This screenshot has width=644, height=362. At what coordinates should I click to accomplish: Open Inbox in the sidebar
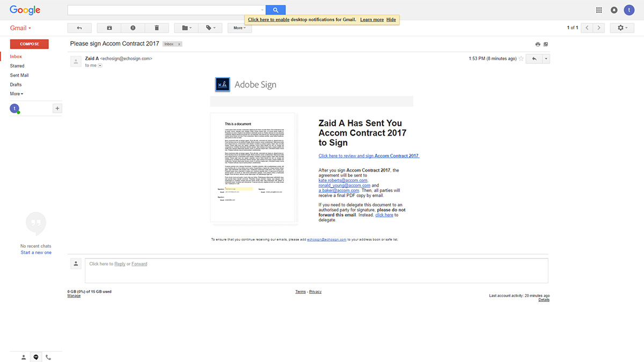point(16,56)
